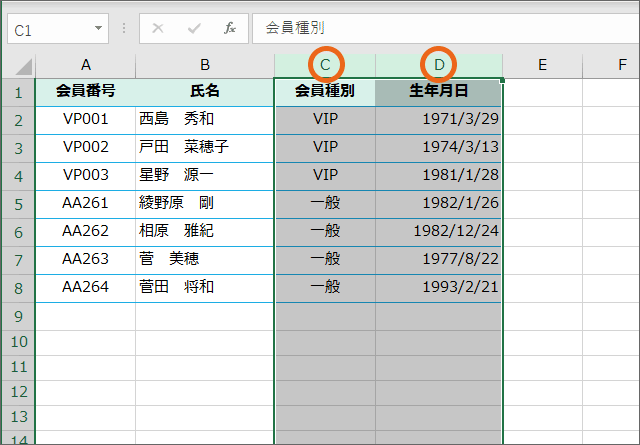Select column C header

click(x=325, y=65)
